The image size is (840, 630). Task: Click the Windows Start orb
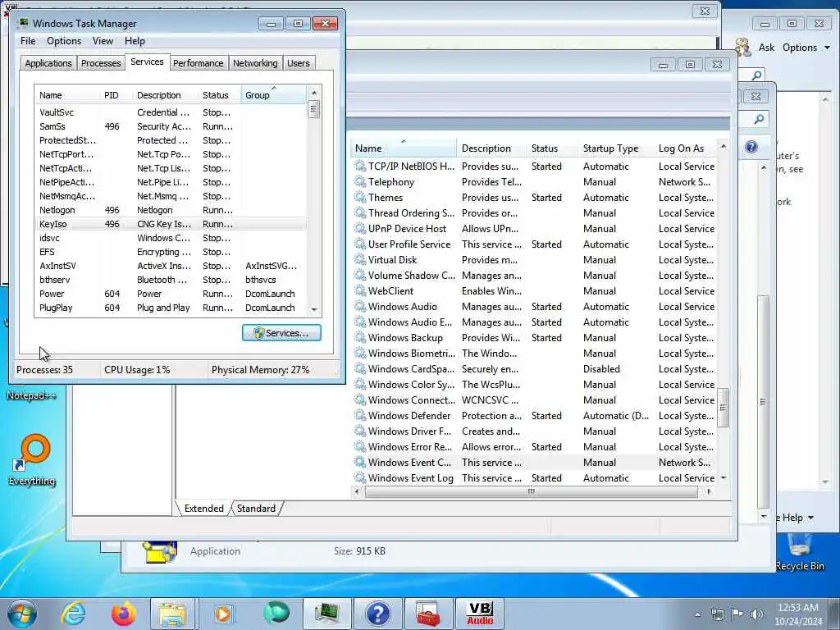click(x=22, y=614)
